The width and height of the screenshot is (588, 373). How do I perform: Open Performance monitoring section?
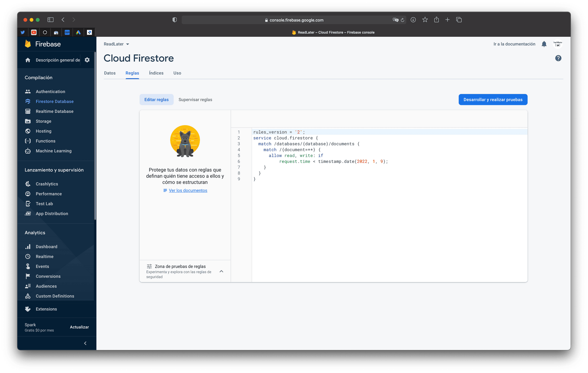point(49,194)
